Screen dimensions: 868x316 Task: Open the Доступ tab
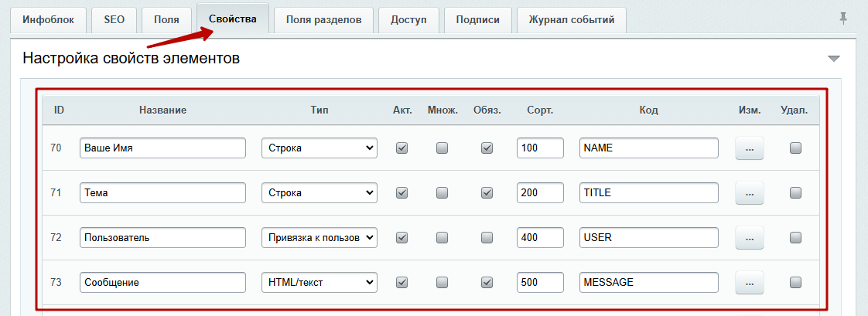coord(408,20)
